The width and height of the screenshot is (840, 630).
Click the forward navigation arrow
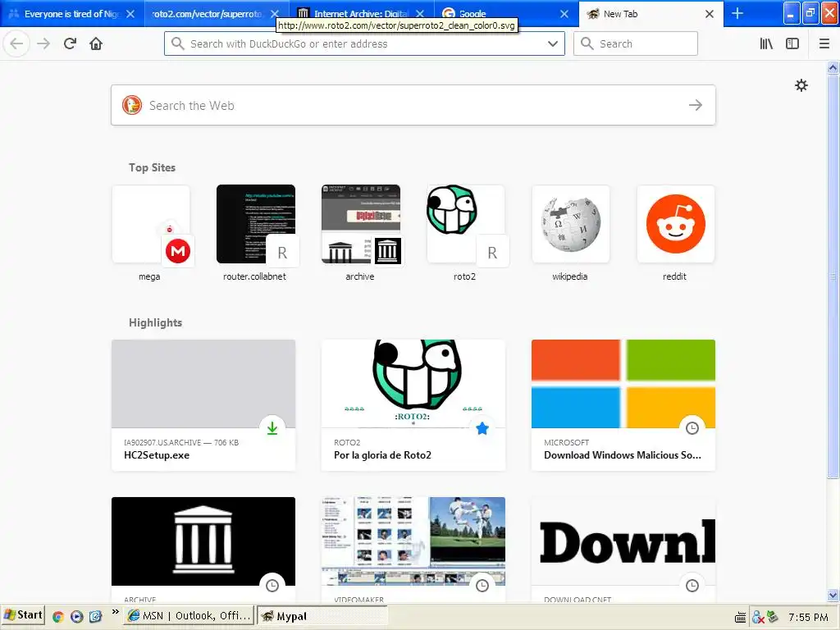click(43, 43)
